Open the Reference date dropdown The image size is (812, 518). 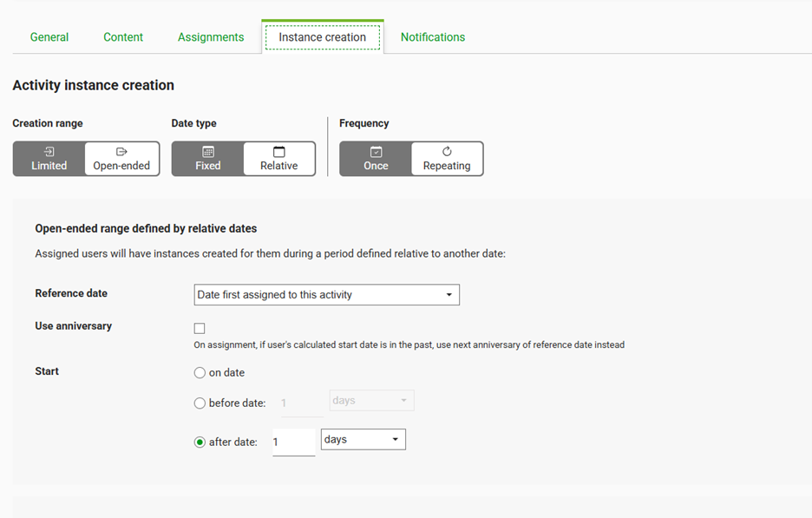click(327, 295)
